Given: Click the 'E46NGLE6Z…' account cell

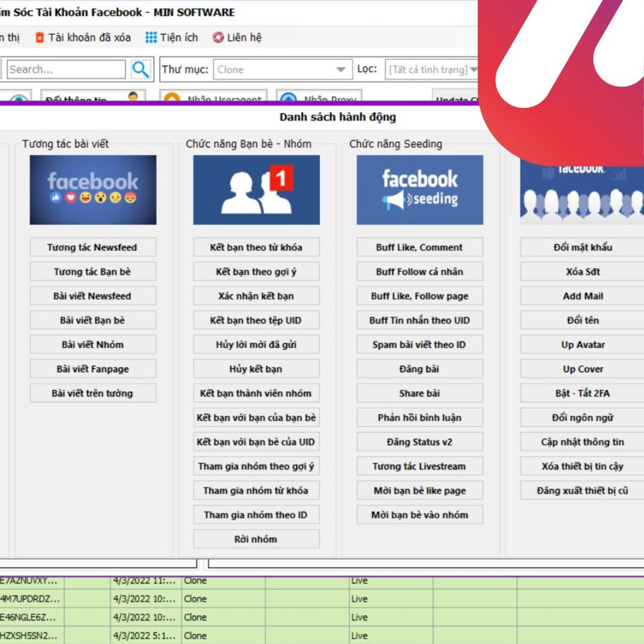Looking at the screenshot, I should coord(32,617).
